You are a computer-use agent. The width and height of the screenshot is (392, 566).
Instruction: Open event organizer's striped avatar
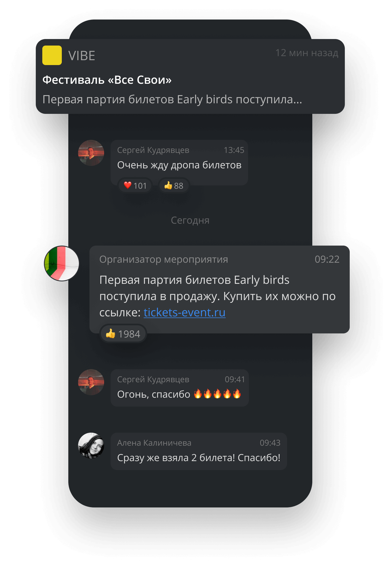pyautogui.click(x=62, y=263)
